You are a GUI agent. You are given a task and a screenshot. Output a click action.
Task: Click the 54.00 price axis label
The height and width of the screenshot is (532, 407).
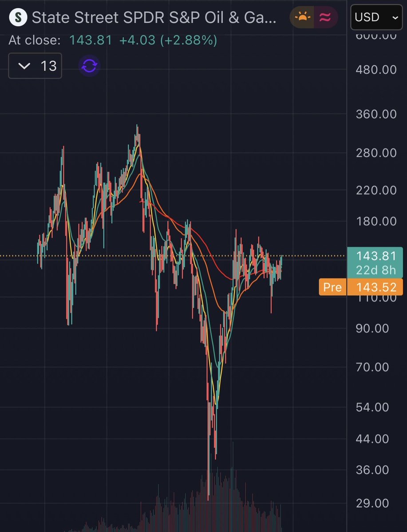click(372, 407)
